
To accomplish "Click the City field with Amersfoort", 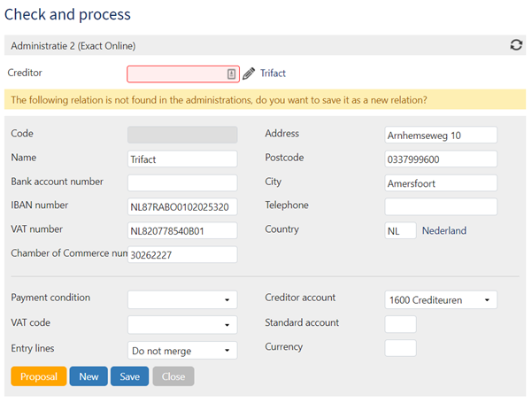I will click(x=441, y=183).
